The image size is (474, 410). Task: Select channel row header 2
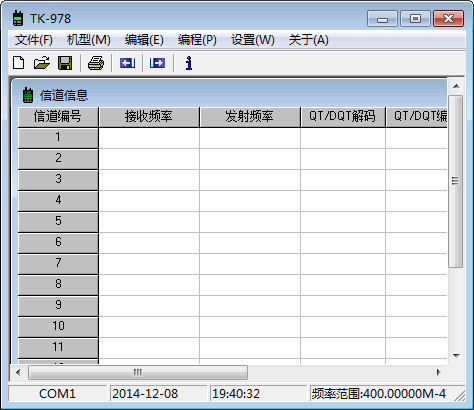(x=58, y=159)
